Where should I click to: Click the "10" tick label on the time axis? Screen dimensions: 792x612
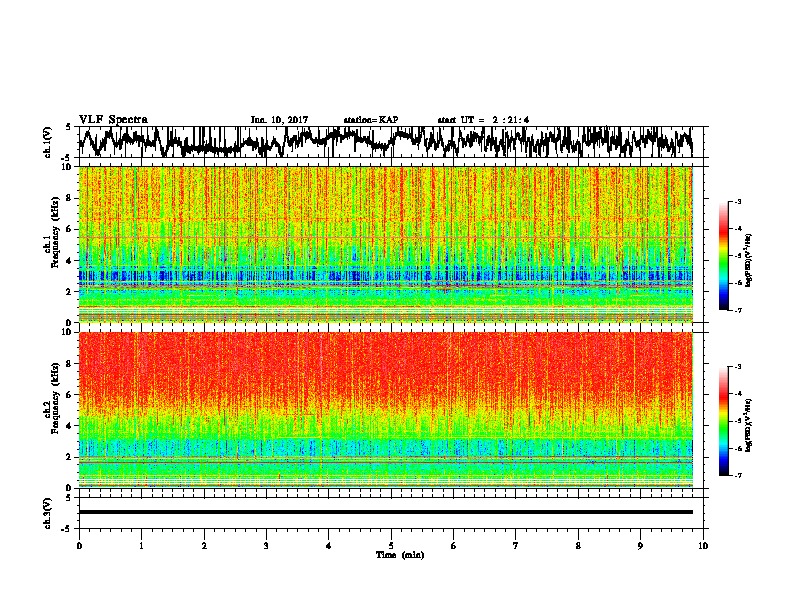pos(703,546)
